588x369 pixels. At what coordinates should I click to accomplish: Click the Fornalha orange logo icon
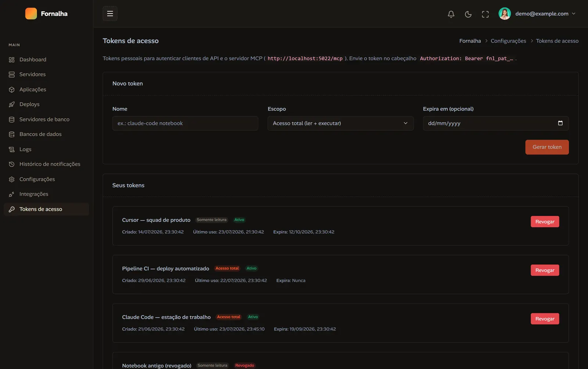click(31, 14)
